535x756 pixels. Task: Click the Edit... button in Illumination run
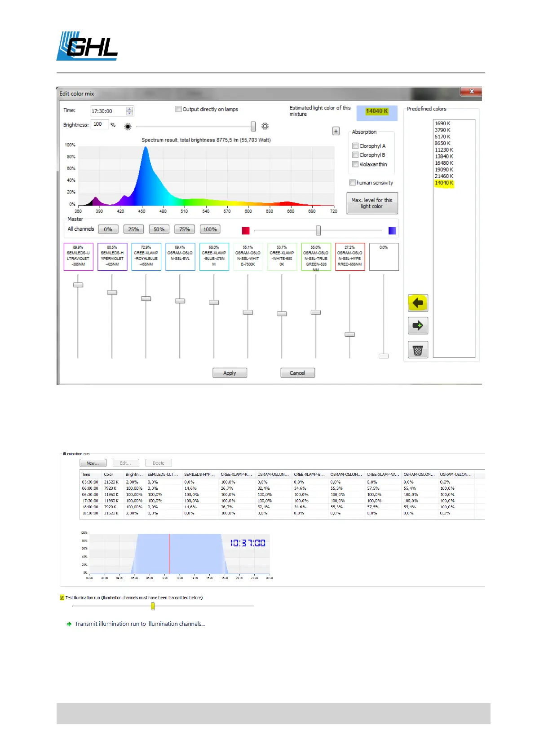tap(125, 463)
